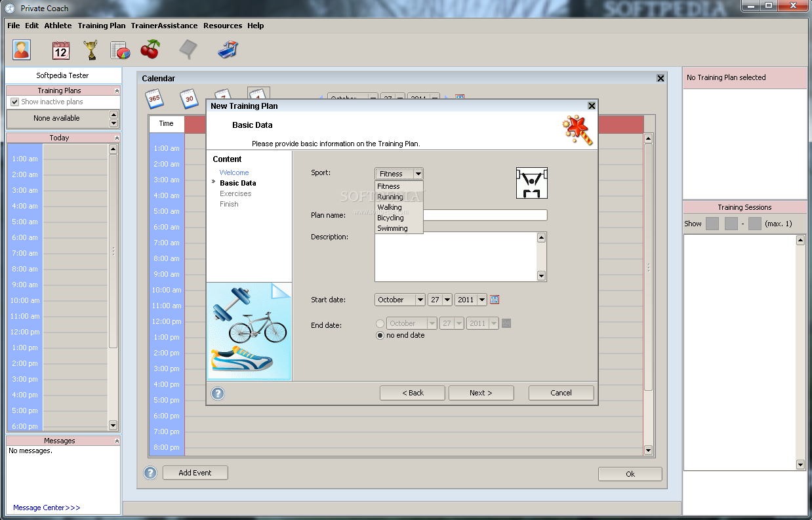This screenshot has height=520, width=812.
Task: Open the athlete profile toolbar icon
Action: [x=22, y=50]
